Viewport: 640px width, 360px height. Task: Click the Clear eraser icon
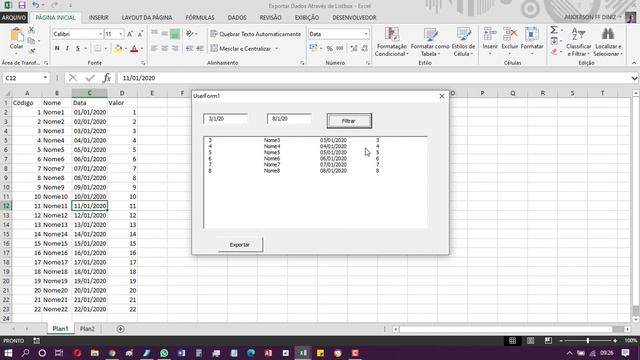[554, 51]
